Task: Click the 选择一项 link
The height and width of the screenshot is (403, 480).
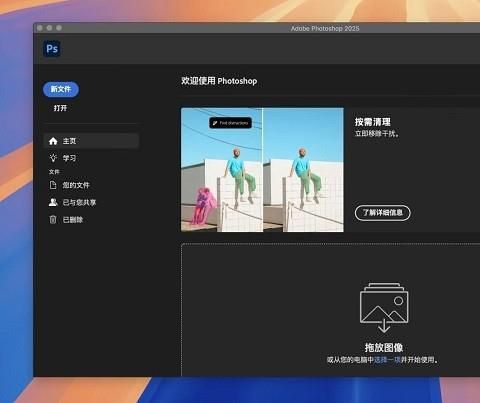Action: point(387,360)
